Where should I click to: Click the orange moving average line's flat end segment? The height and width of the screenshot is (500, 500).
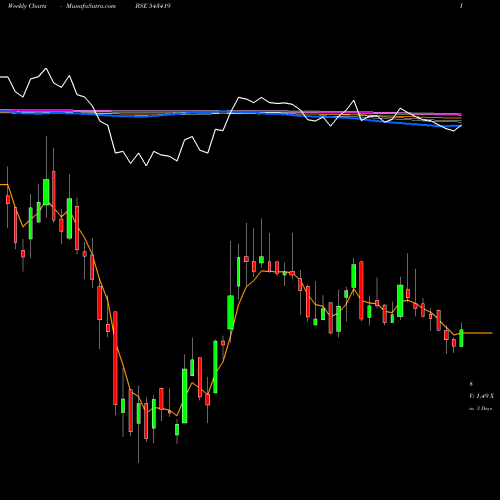pyautogui.click(x=478, y=333)
